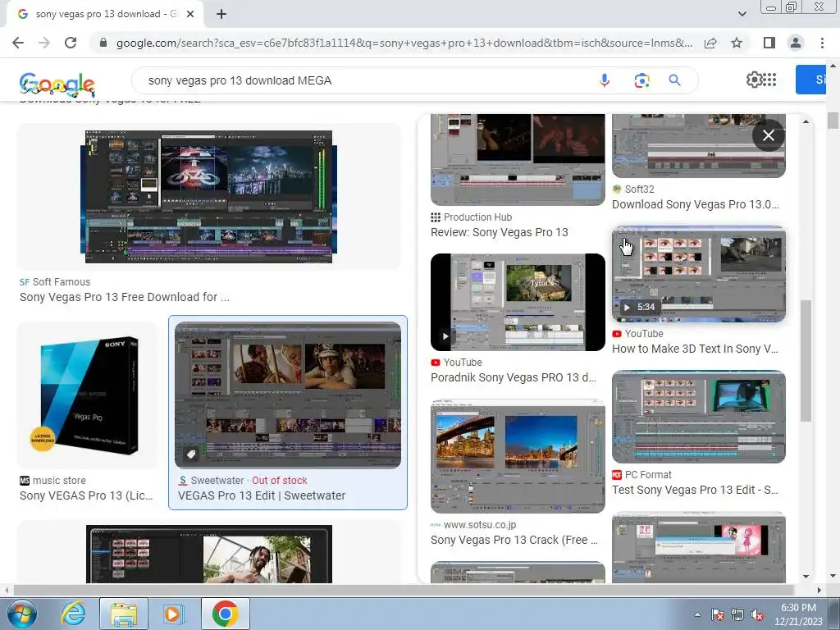Click the page vertical scrollbar thumb
This screenshot has height=630, width=840.
pyautogui.click(x=833, y=121)
